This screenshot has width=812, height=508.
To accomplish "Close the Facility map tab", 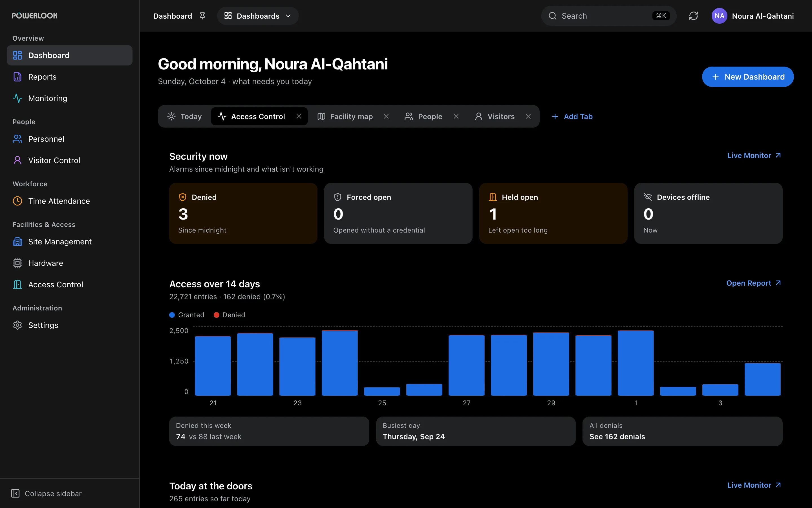I will 386,117.
